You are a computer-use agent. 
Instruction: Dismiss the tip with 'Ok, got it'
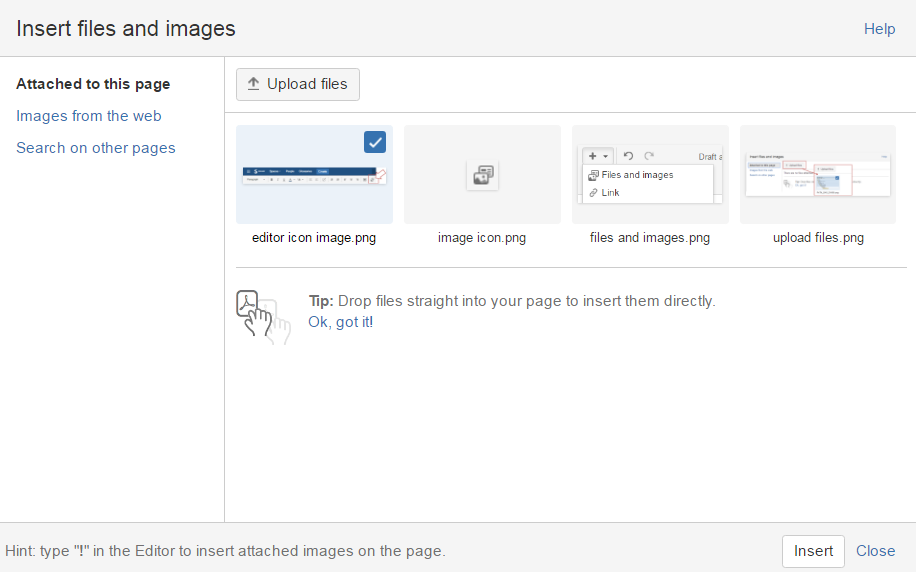pyautogui.click(x=339, y=322)
